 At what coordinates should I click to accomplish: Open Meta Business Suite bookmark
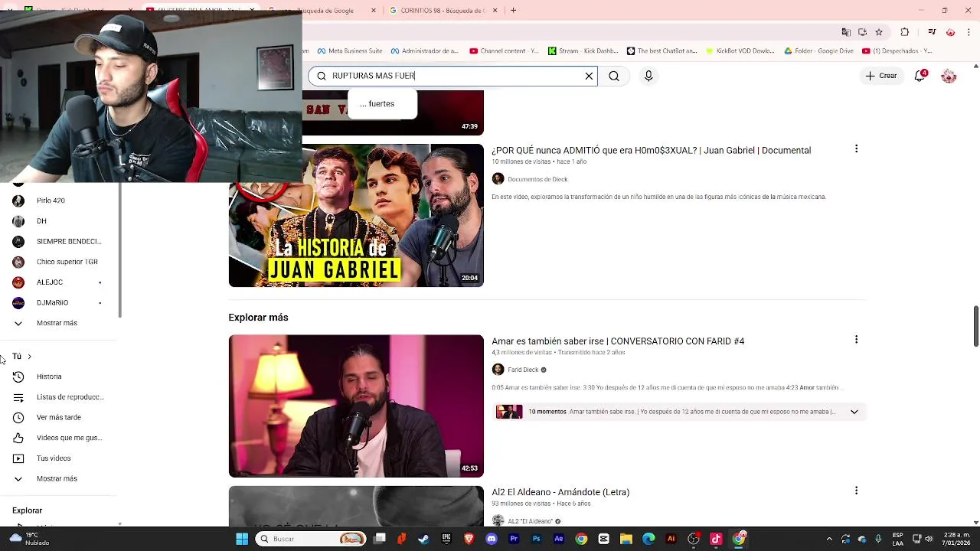tap(349, 51)
